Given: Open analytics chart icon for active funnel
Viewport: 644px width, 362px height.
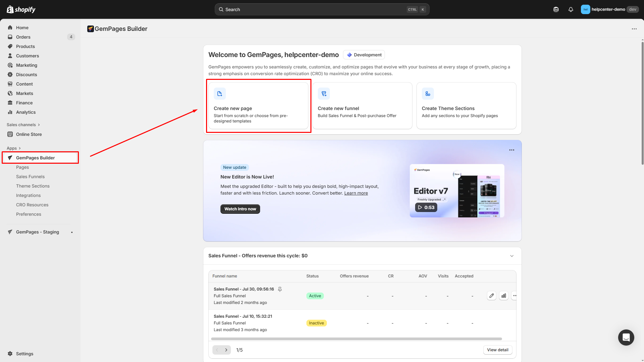Looking at the screenshot, I should coord(503,296).
